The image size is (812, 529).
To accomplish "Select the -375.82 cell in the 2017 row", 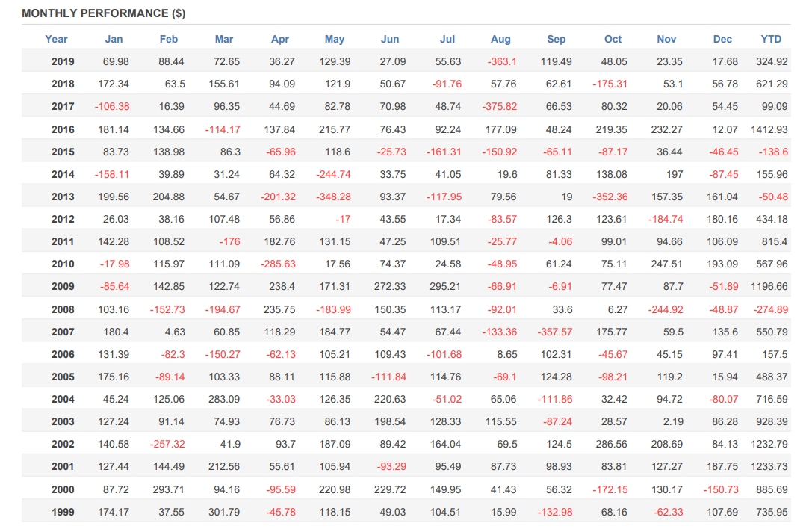I will 499,107.
